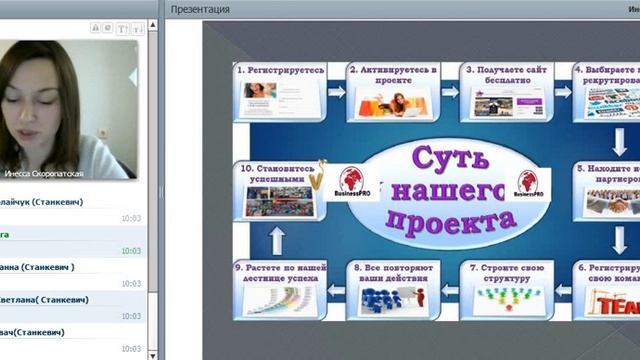This screenshot has width=640, height=360.
Task: Click slide step '6. Регистриру...' TEAM box
Action: pyautogui.click(x=607, y=290)
